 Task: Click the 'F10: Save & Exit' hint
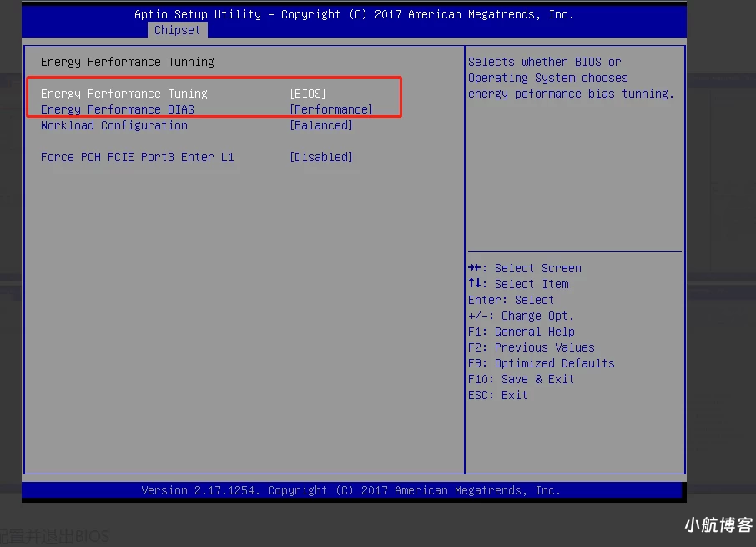pos(522,380)
